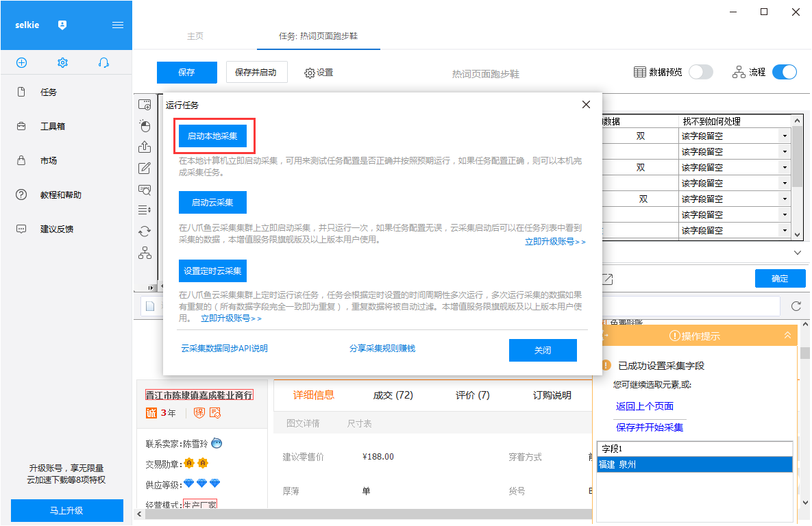Open the 云采集数据同步API说明 link
The image size is (812, 526).
tap(224, 349)
